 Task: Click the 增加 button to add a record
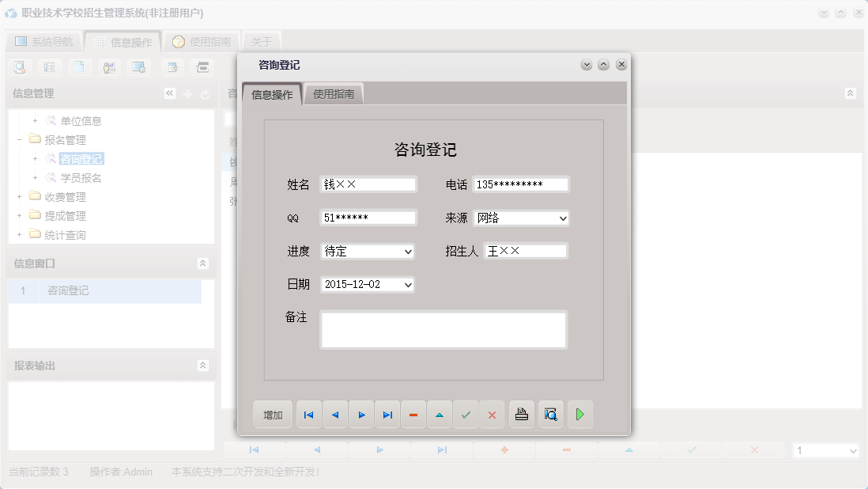pos(272,414)
